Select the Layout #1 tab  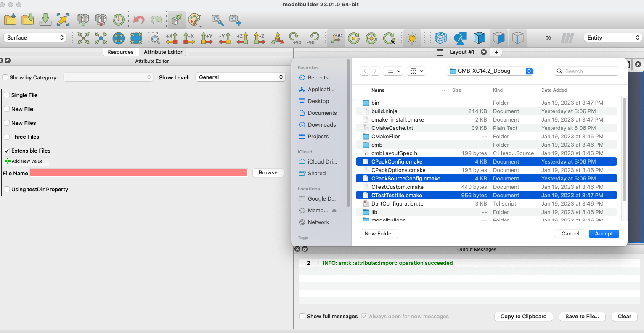[461, 52]
